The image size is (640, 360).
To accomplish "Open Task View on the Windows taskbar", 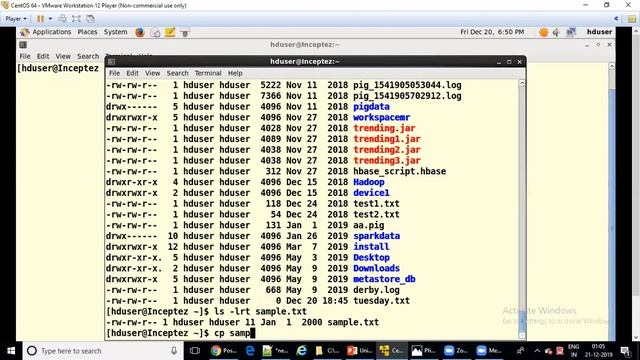I will pyautogui.click(x=195, y=351).
